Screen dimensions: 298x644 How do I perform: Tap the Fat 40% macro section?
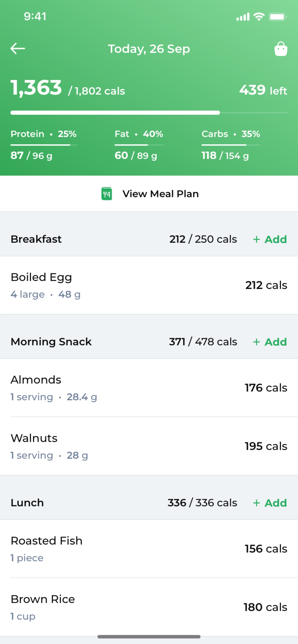139,145
